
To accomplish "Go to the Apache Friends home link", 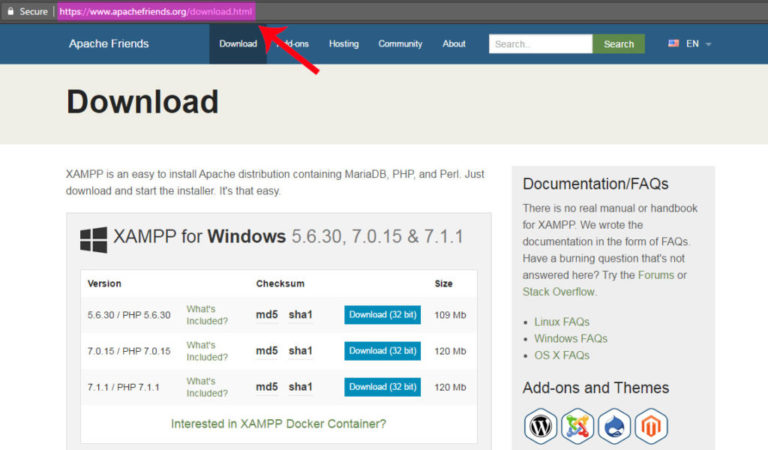I will click(109, 44).
